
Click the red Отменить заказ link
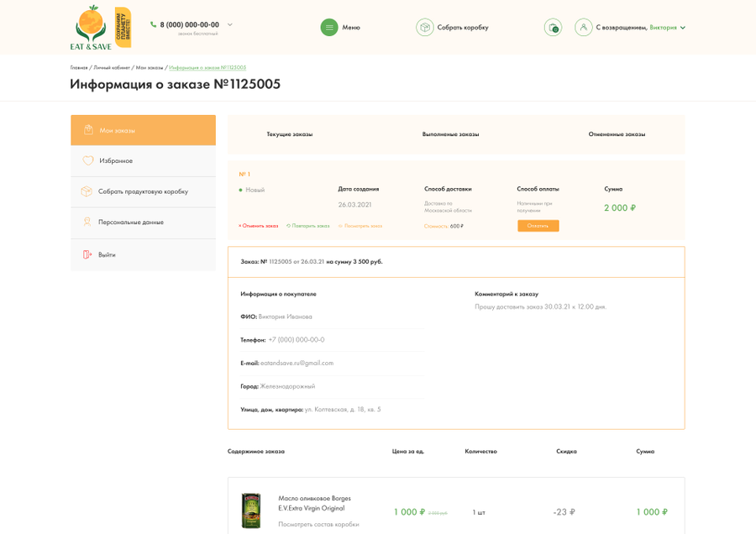pos(259,226)
